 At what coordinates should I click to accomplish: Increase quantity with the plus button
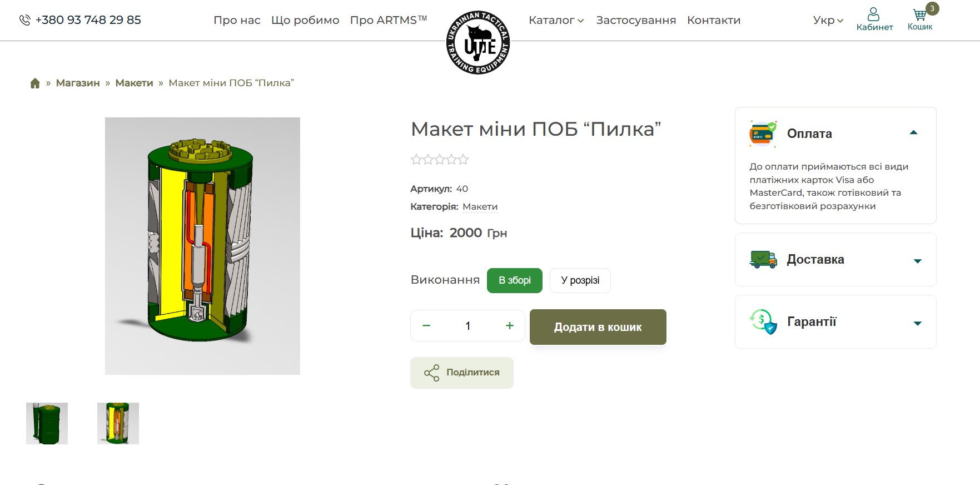[x=510, y=325]
